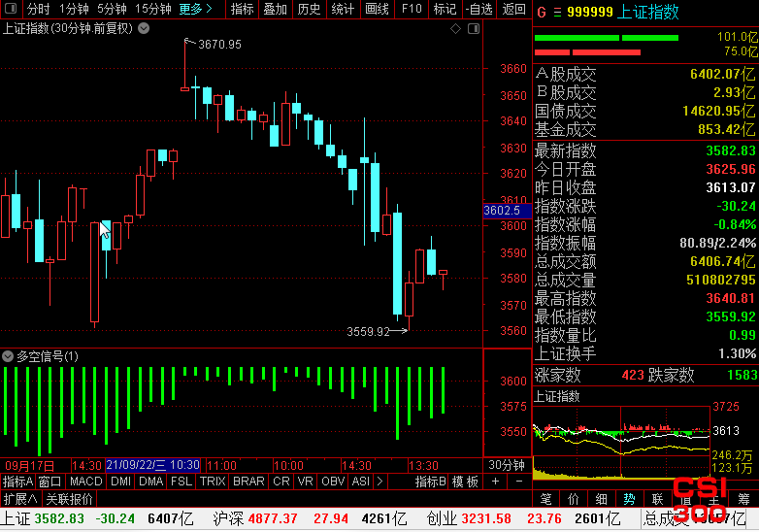759x532 pixels.
Task: Switch indicator to FSL
Action: (x=181, y=482)
